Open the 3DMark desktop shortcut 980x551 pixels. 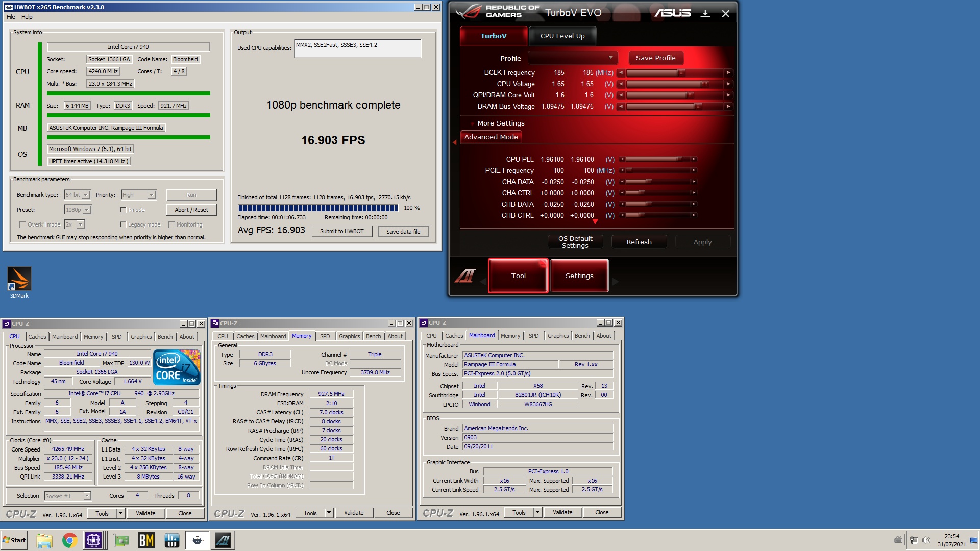(19, 283)
